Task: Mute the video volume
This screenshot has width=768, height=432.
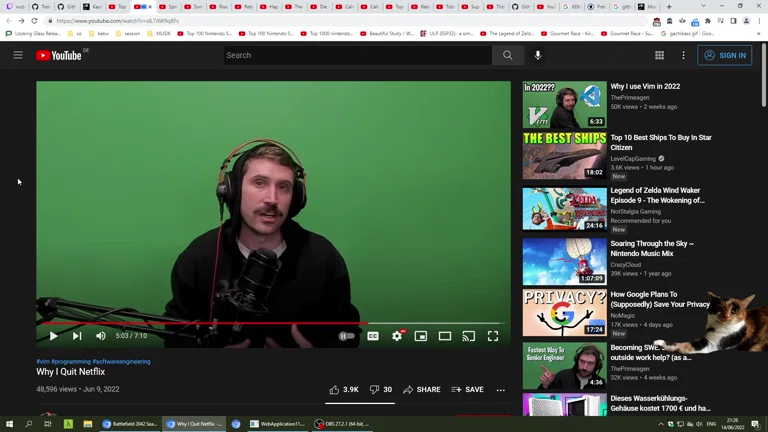Action: 100,336
